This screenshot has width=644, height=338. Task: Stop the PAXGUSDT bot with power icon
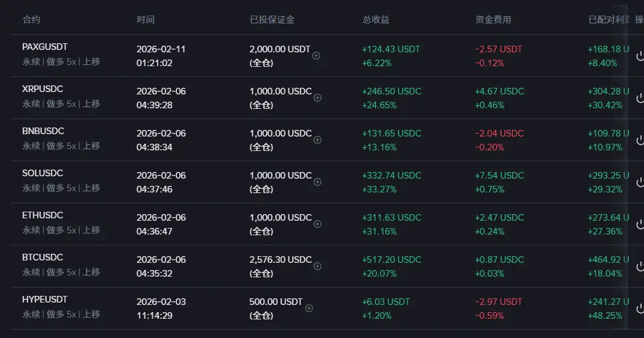[x=640, y=56]
